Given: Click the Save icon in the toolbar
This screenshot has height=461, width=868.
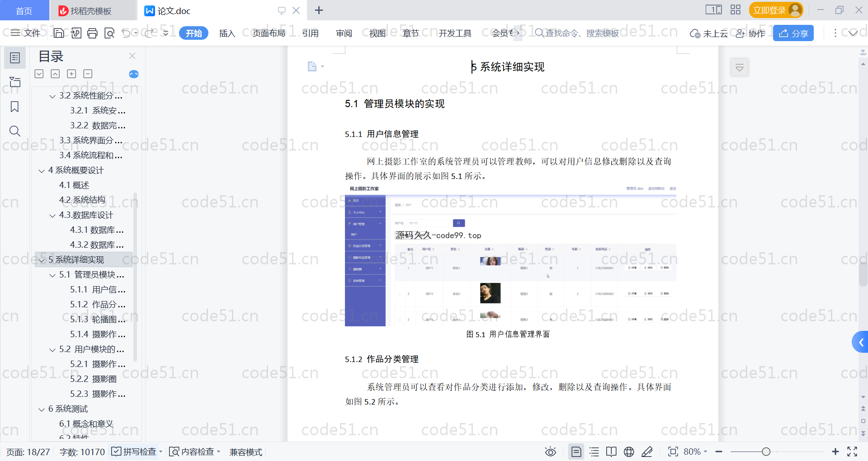Looking at the screenshot, I should tap(59, 33).
